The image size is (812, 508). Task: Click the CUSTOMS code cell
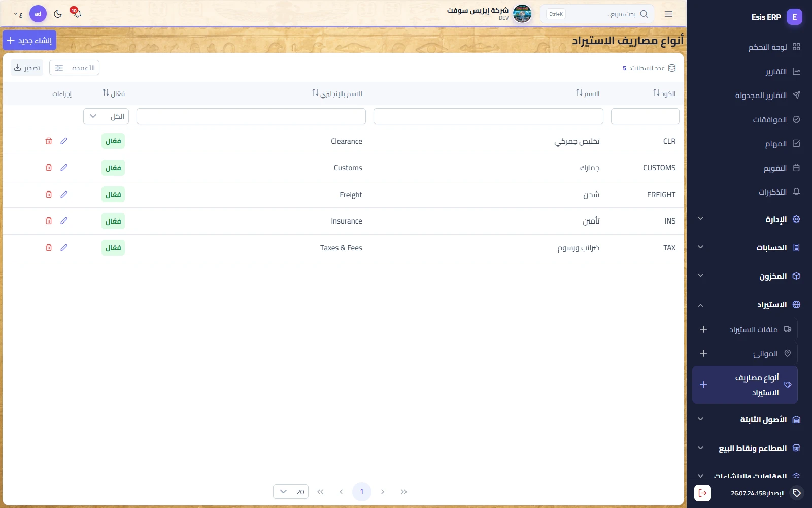click(659, 168)
